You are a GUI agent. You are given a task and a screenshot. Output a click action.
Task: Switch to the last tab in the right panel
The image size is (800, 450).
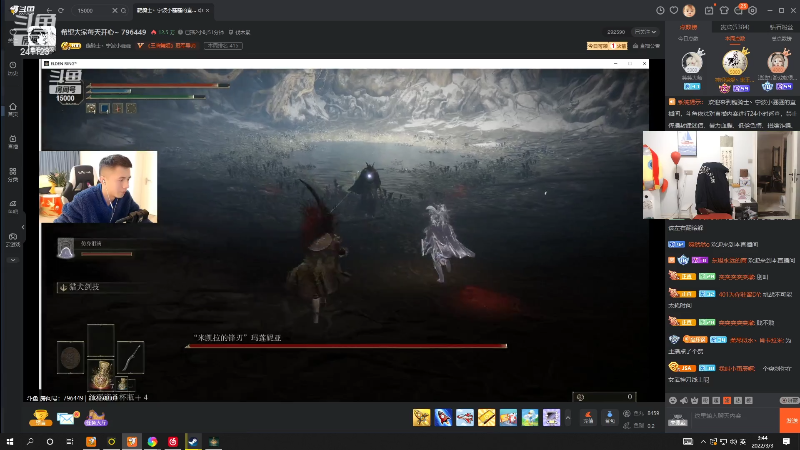tap(781, 28)
